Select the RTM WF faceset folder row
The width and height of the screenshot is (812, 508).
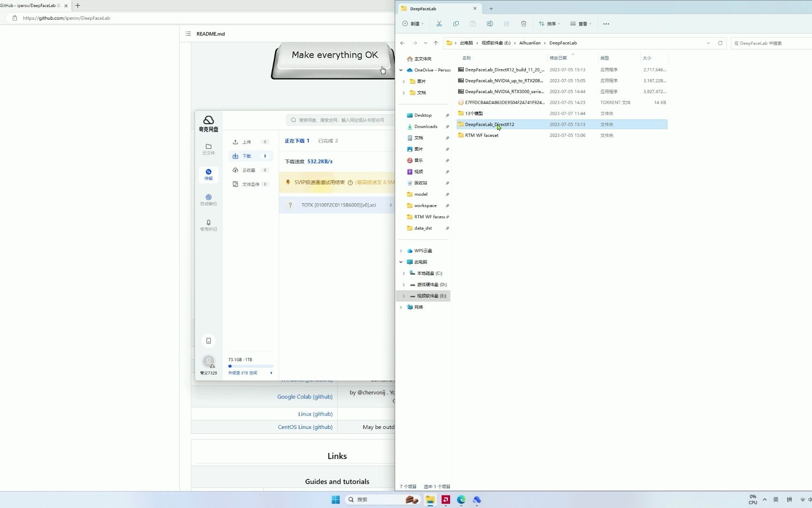coord(562,135)
